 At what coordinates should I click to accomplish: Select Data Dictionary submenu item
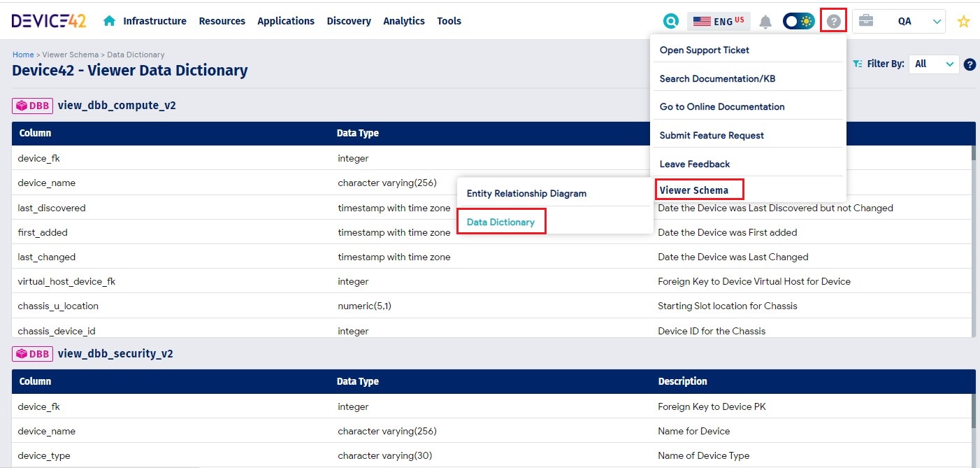(501, 222)
